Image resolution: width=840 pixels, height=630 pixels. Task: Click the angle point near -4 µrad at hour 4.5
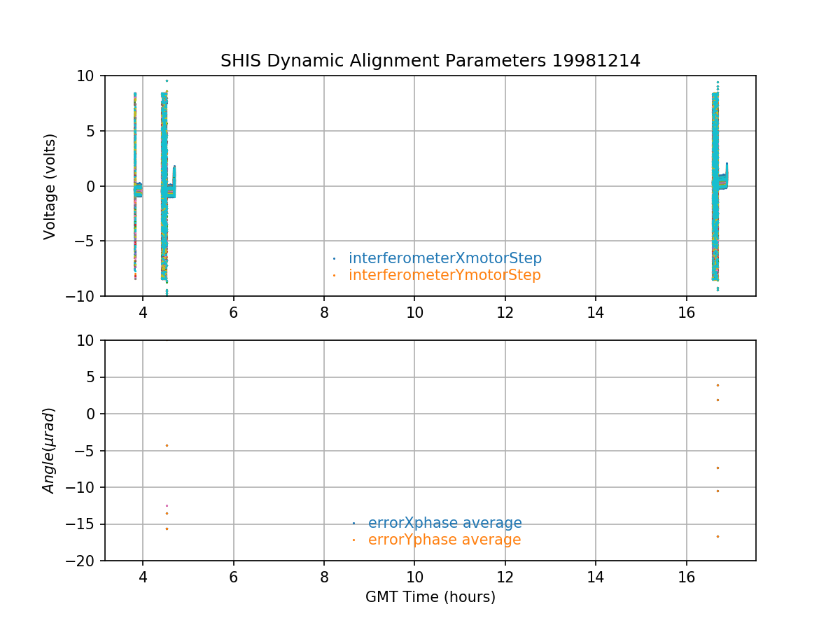[x=167, y=445]
